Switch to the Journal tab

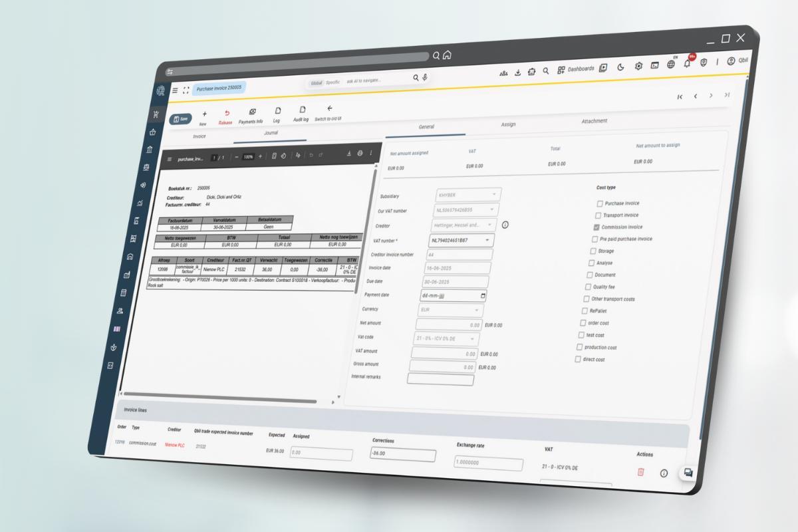[x=271, y=132]
